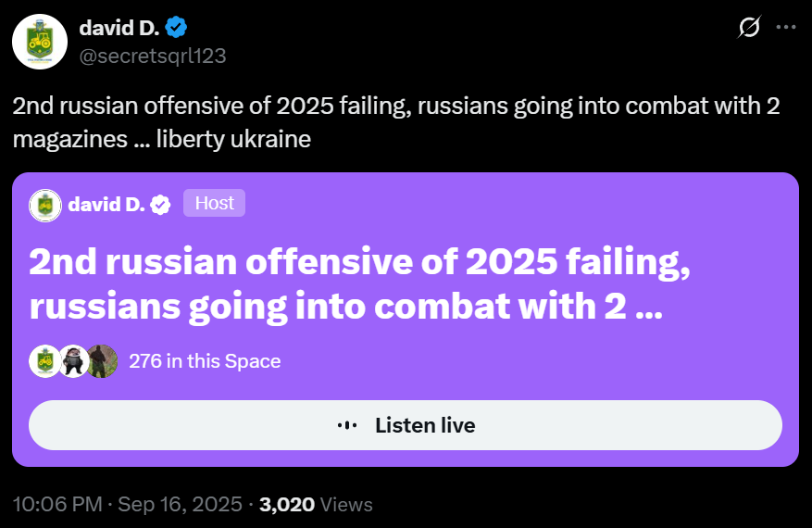Click the 10:06 PM · Sep 16, 2025 timestamp
Viewport: 812px width, 528px height.
tap(128, 504)
